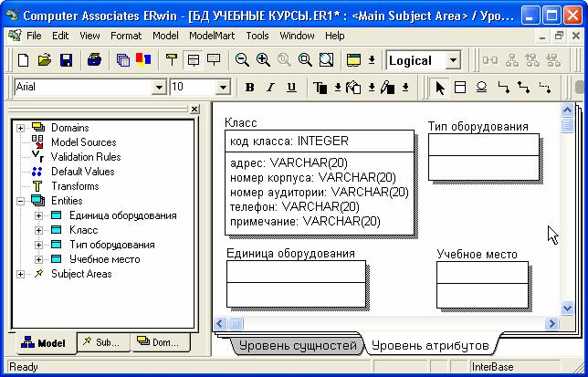Click the Line color pen icon

click(x=387, y=88)
